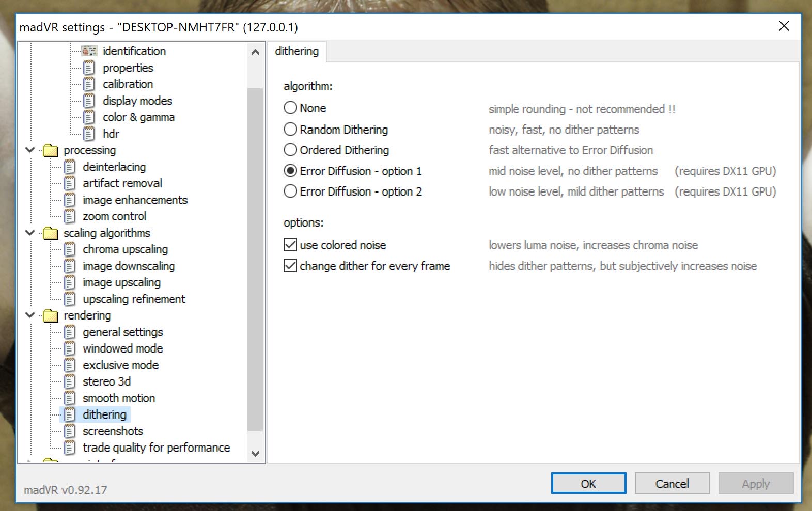Click the display modes page icon
The width and height of the screenshot is (812, 511).
[89, 101]
